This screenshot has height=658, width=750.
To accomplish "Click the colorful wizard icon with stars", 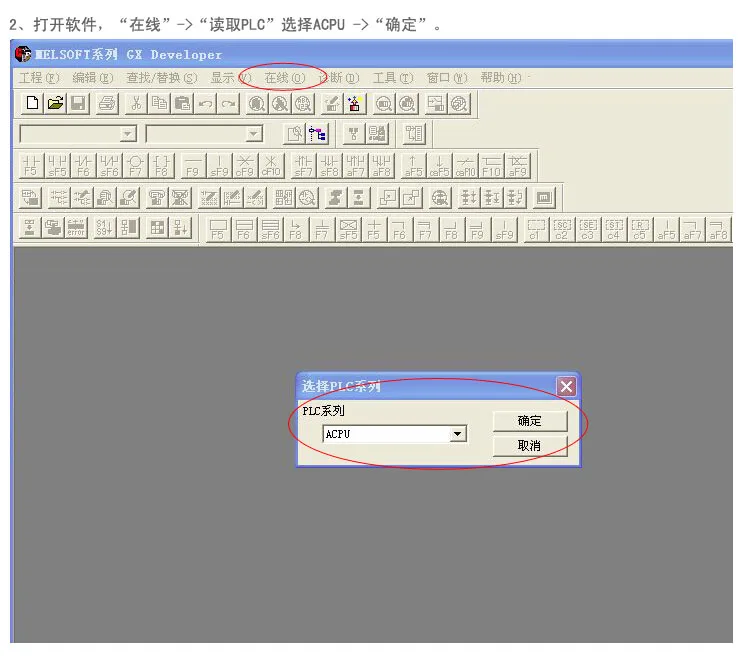I will pos(354,103).
